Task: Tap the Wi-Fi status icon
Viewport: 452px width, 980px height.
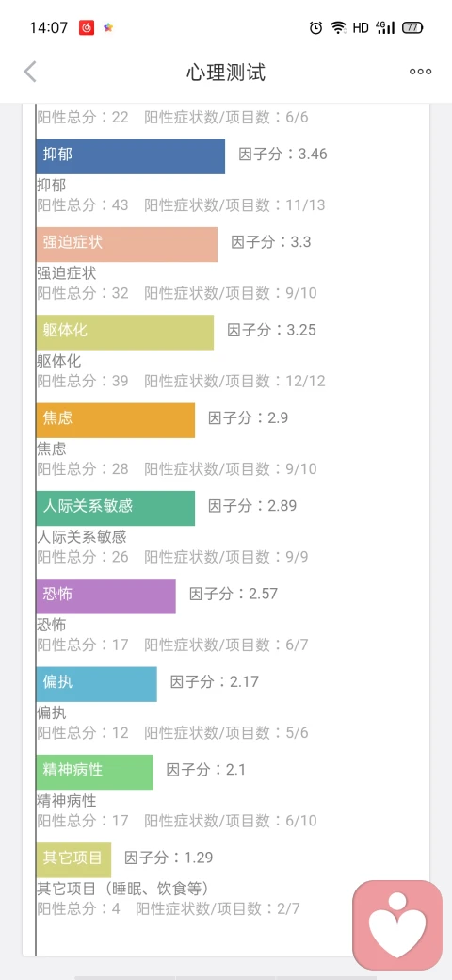Action: [x=338, y=27]
